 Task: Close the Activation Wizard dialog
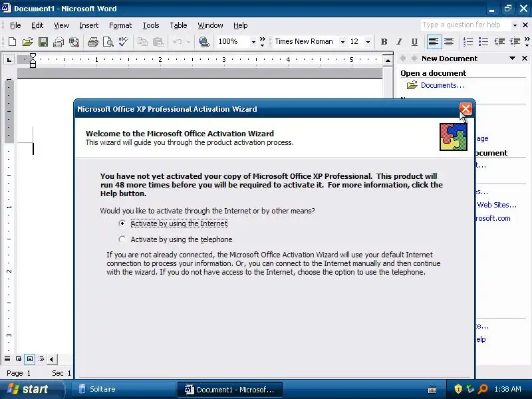[465, 109]
